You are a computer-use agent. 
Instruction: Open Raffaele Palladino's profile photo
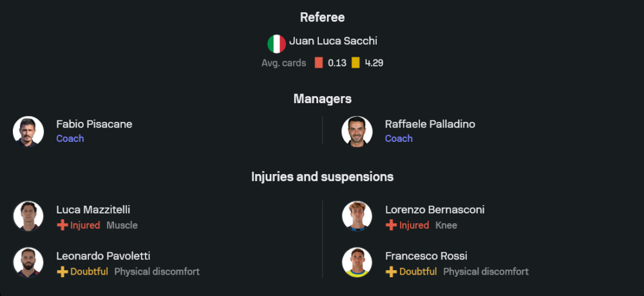[x=357, y=131]
